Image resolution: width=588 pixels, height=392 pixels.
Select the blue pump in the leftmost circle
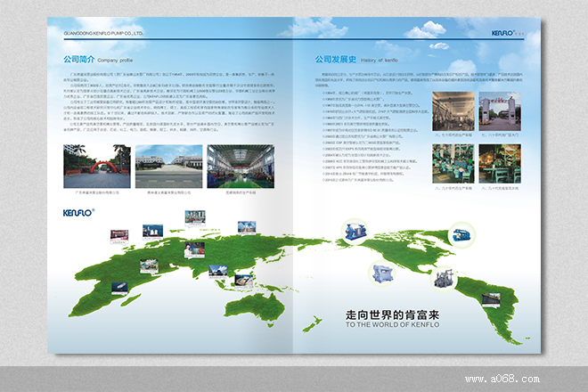point(354,231)
